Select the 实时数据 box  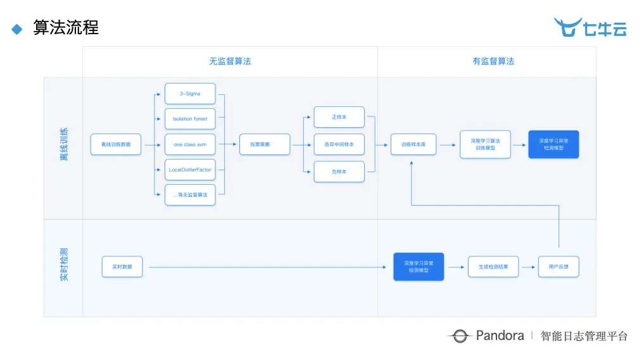point(122,267)
